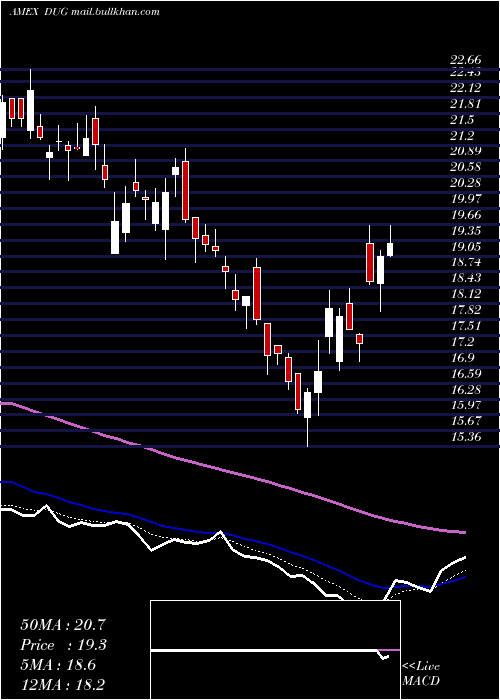Select the 16.9 price axis label
Screen dimensions: 500x700
click(x=462, y=358)
